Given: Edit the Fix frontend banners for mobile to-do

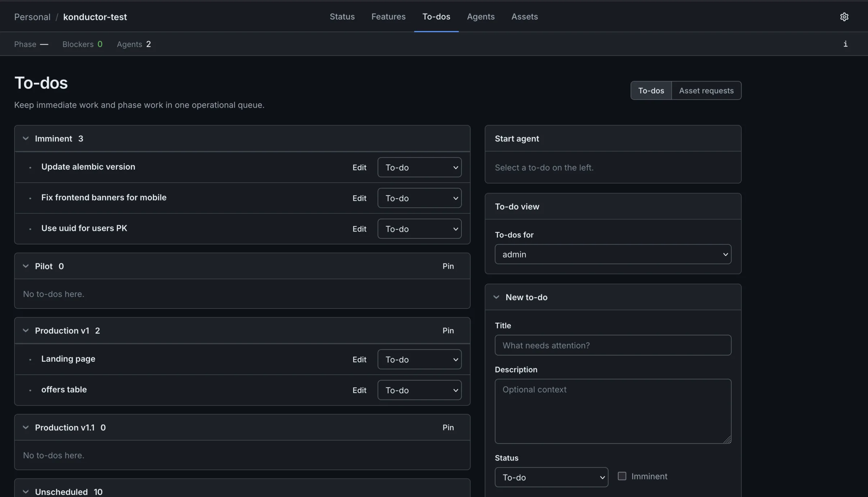Looking at the screenshot, I should 359,198.
